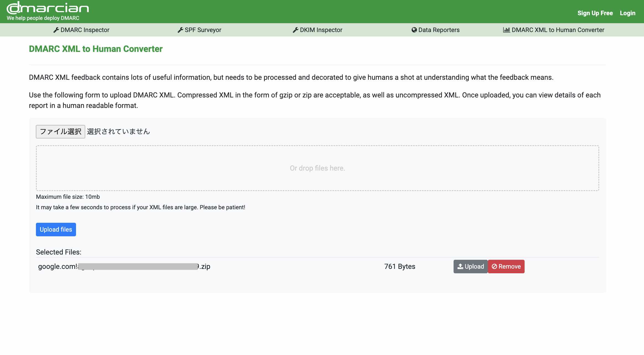Click the globe icon beside Data Reporters
Screen dimensions: 644x355
[x=414, y=30]
